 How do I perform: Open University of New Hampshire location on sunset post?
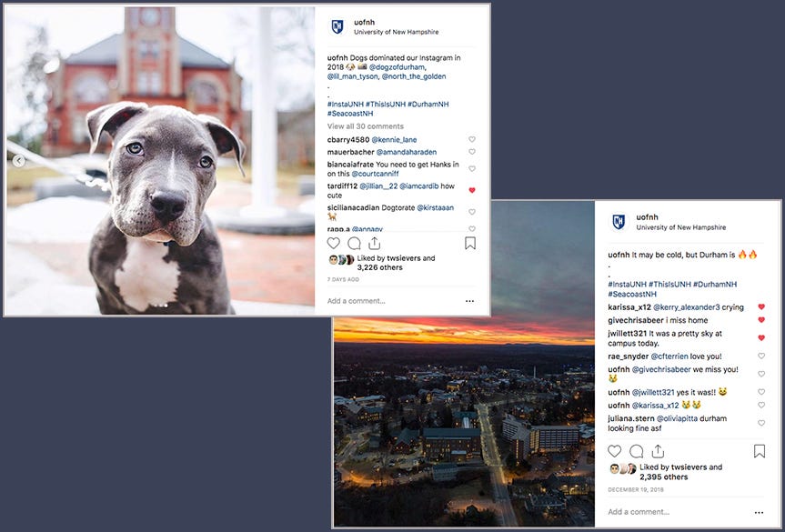(x=681, y=227)
